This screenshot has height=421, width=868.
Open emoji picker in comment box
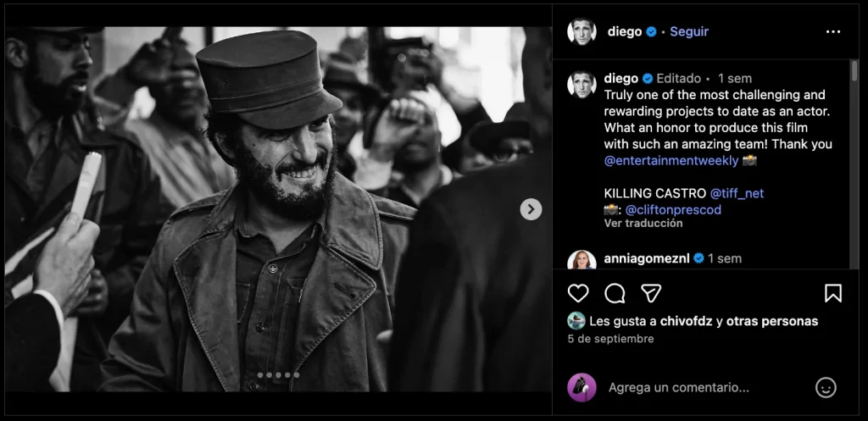(x=825, y=387)
